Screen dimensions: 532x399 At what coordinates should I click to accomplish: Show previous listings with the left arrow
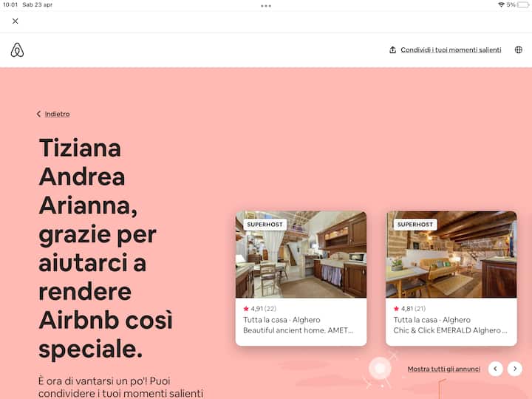pos(495,369)
